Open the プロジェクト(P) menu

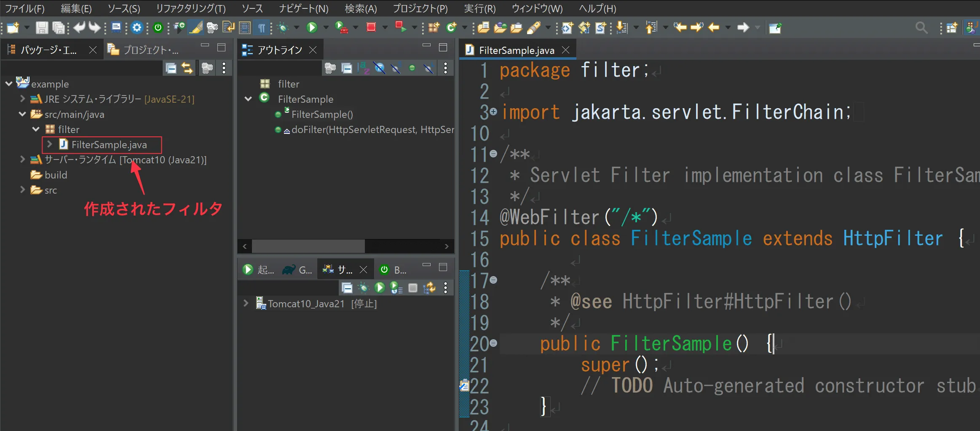pos(420,8)
